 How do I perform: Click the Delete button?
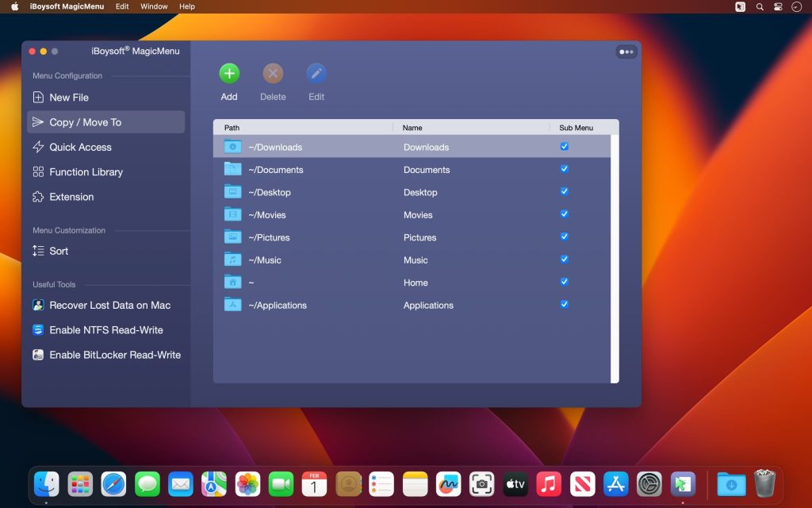[x=272, y=73]
